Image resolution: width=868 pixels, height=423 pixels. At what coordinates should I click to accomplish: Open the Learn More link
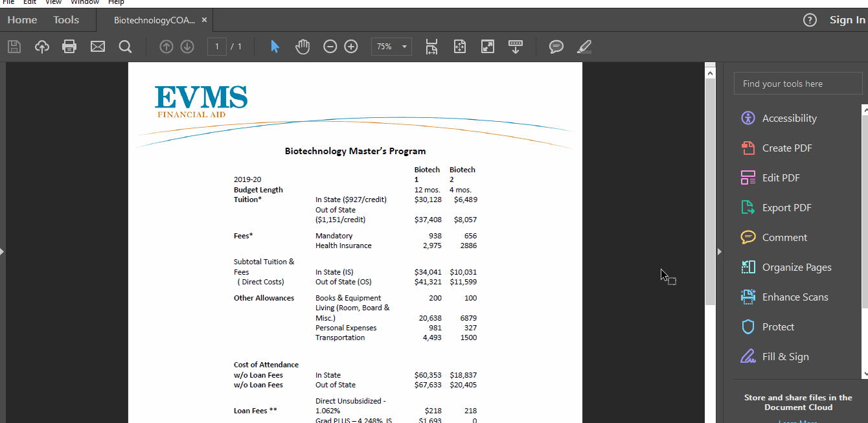click(798, 420)
